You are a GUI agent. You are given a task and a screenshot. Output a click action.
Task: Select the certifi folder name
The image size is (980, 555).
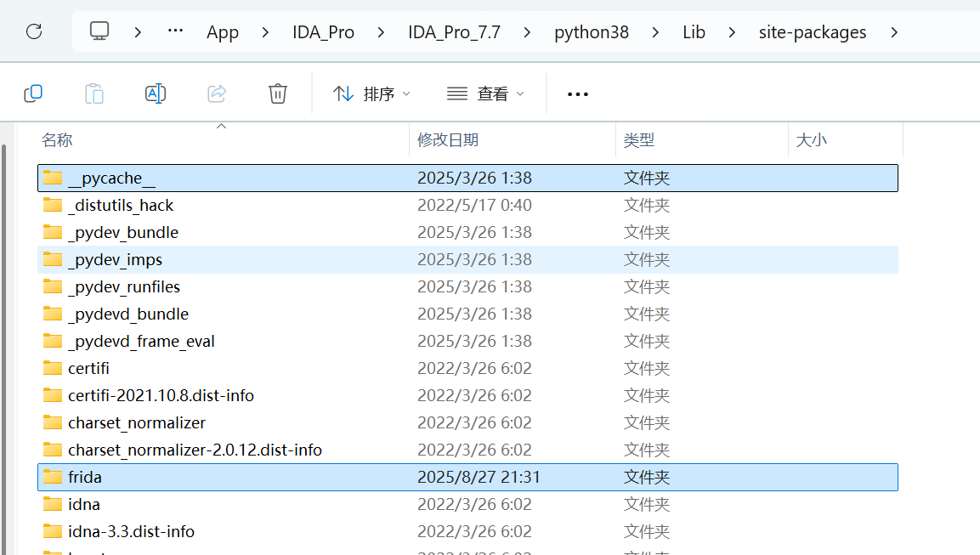click(x=88, y=368)
